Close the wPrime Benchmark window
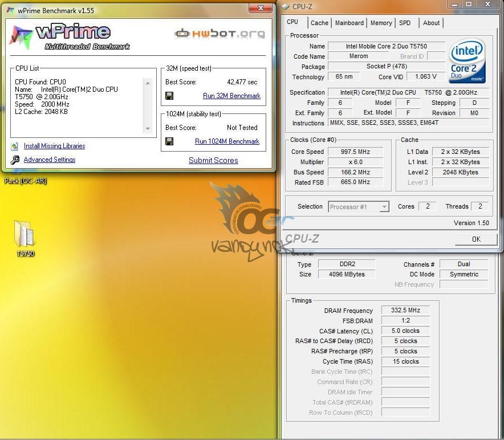 tap(261, 8)
